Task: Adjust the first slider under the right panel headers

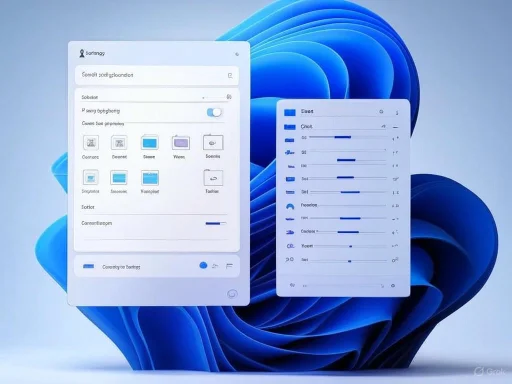Action: pyautogui.click(x=348, y=137)
